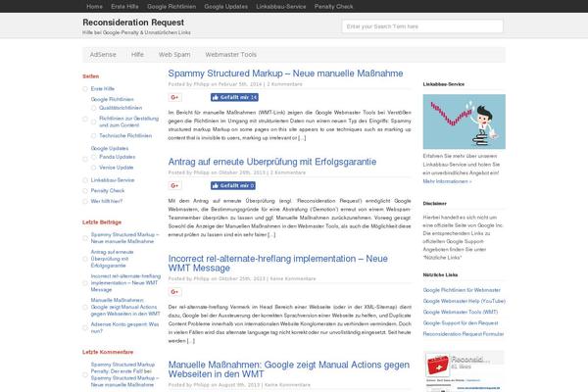The width and height of the screenshot is (588, 392).
Task: Open the Antrag auf erneute Überprüfung headline
Action: click(x=272, y=162)
